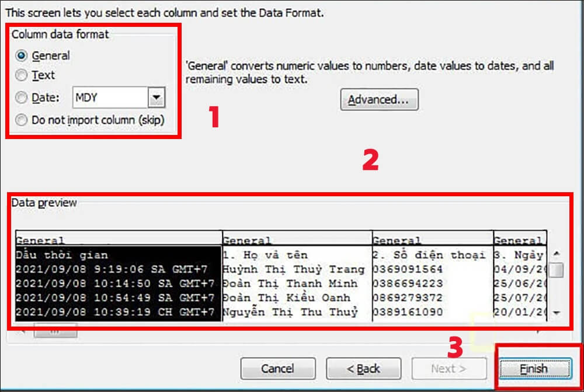Viewport: 584px width, 392px height.
Task: Click the horizontal scrollbar left arrow
Action: tap(22, 331)
